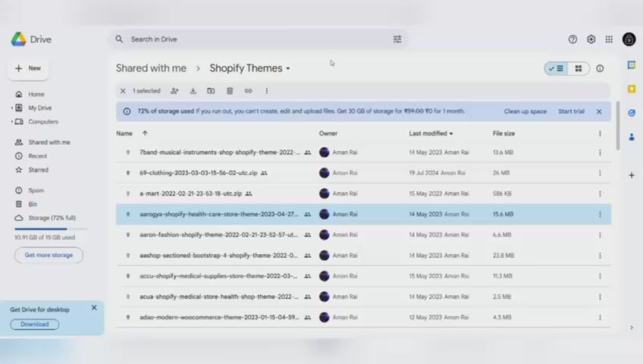Click the Search in Drive field
The image size is (643, 364).
pos(259,39)
